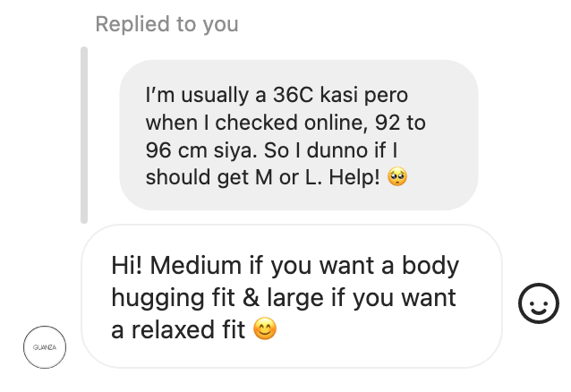Click the gray reply indicator bar
571x392 pixels.
click(x=84, y=135)
